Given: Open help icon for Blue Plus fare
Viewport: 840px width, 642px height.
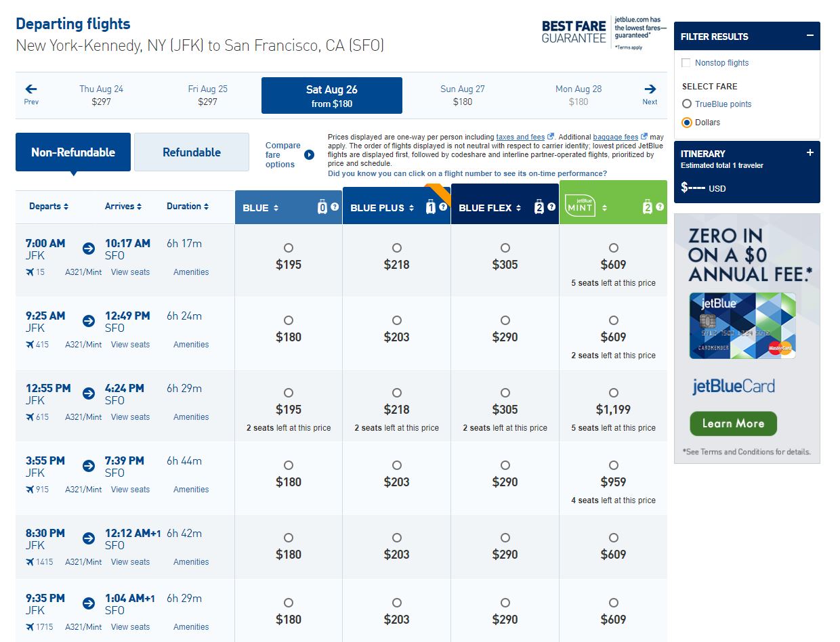Looking at the screenshot, I should pos(443,207).
